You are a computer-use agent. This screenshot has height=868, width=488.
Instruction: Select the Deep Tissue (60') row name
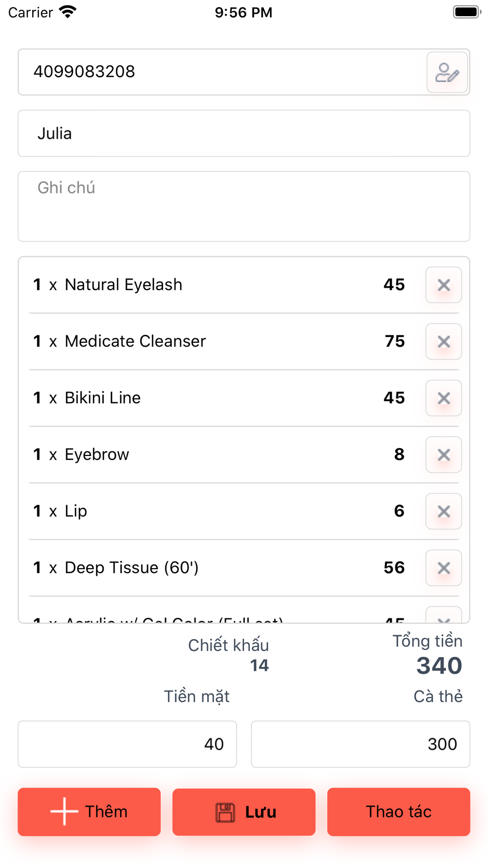pyautogui.click(x=132, y=568)
